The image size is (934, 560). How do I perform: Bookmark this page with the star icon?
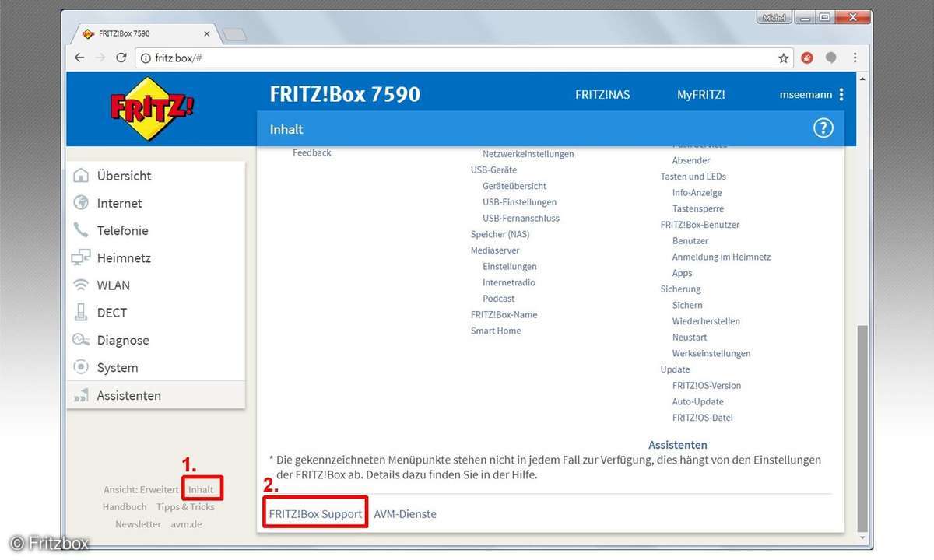[x=784, y=58]
